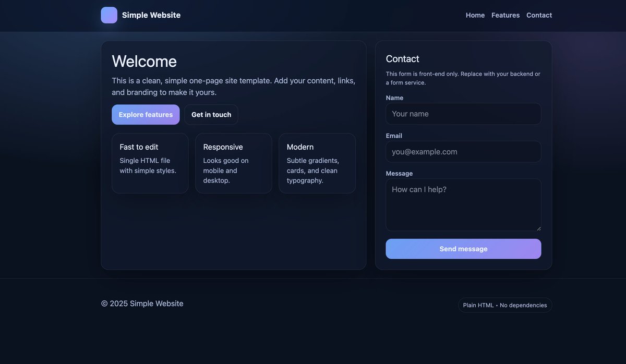This screenshot has height=364, width=626.
Task: Click the text 'Single HTML file with simple styles'
Action: point(148,165)
